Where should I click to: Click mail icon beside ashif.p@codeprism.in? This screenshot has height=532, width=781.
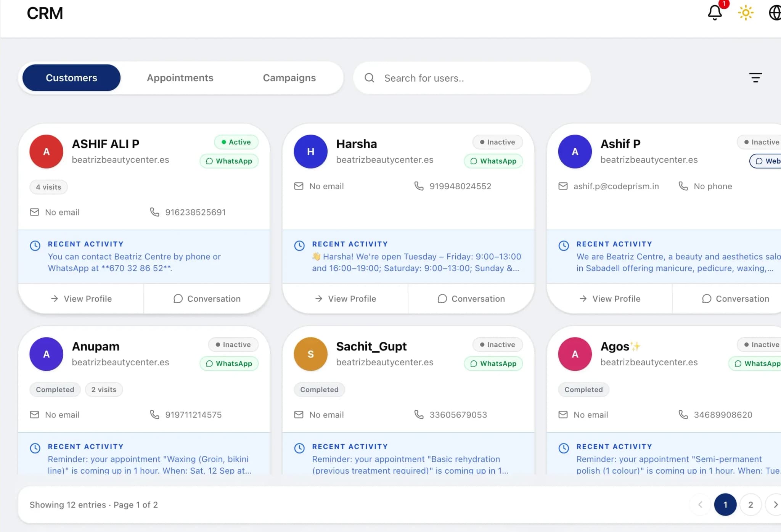coord(563,186)
